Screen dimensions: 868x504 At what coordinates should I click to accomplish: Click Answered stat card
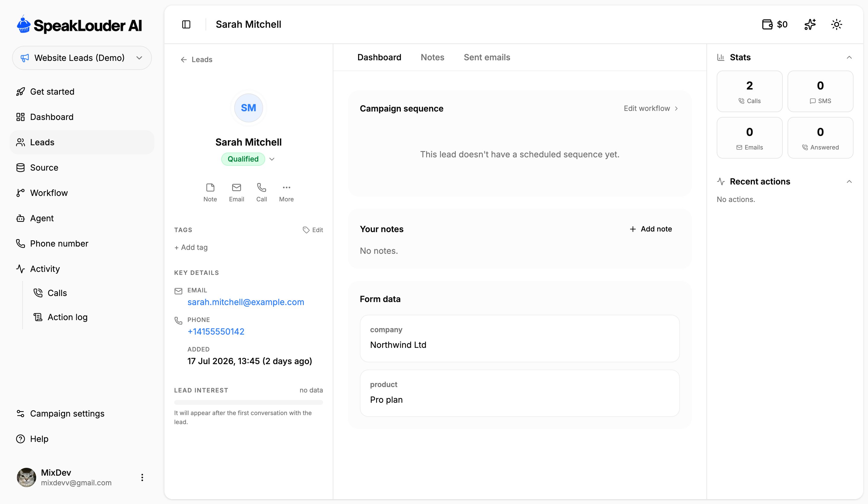tap(820, 138)
